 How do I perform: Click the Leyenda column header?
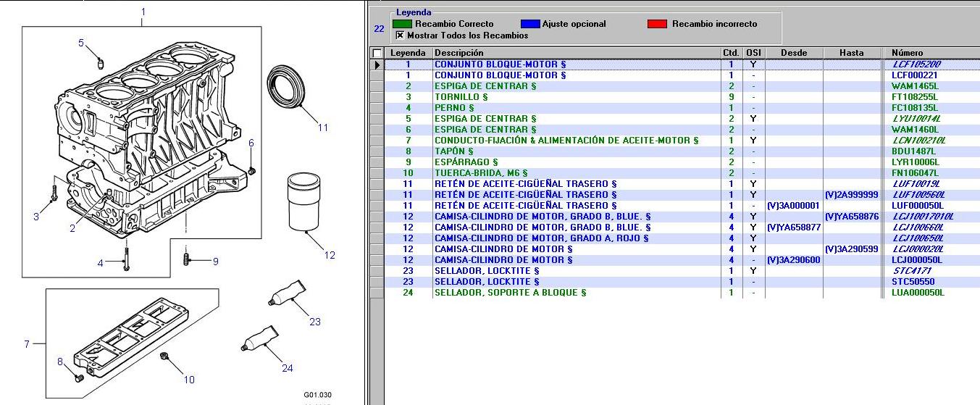(x=408, y=53)
